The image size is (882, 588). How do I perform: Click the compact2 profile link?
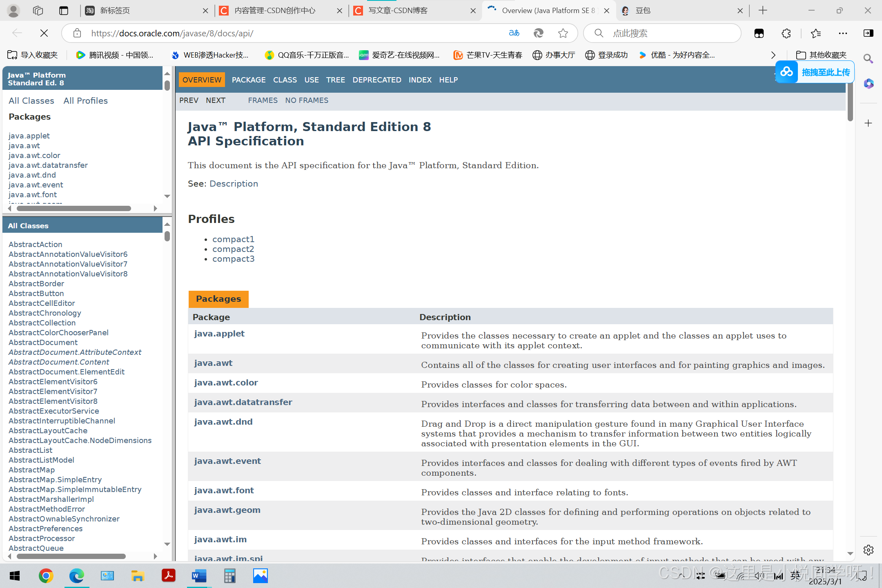point(233,249)
